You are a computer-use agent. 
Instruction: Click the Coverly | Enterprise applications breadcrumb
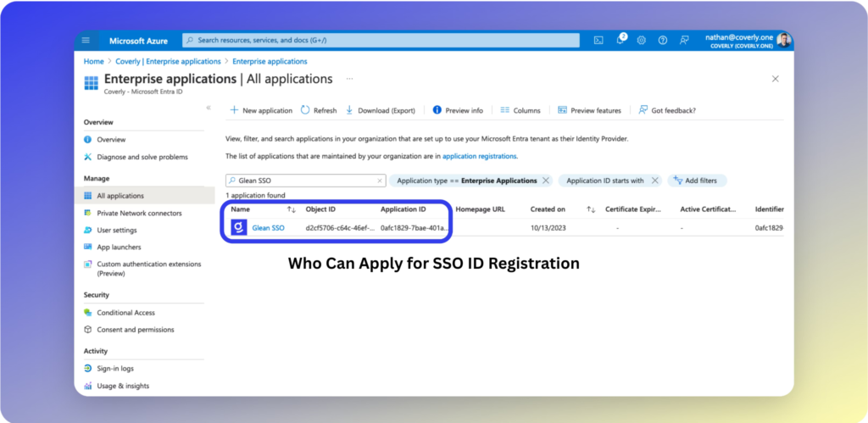click(169, 61)
